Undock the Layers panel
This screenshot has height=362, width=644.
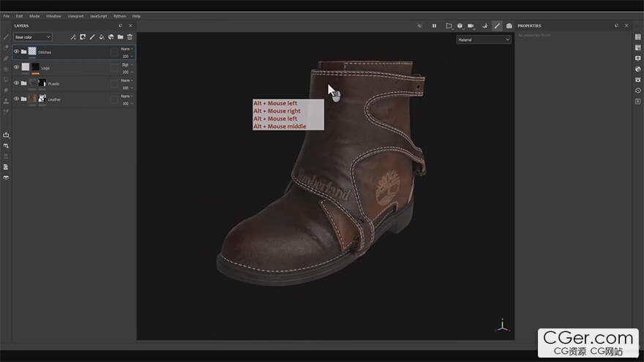click(x=120, y=26)
